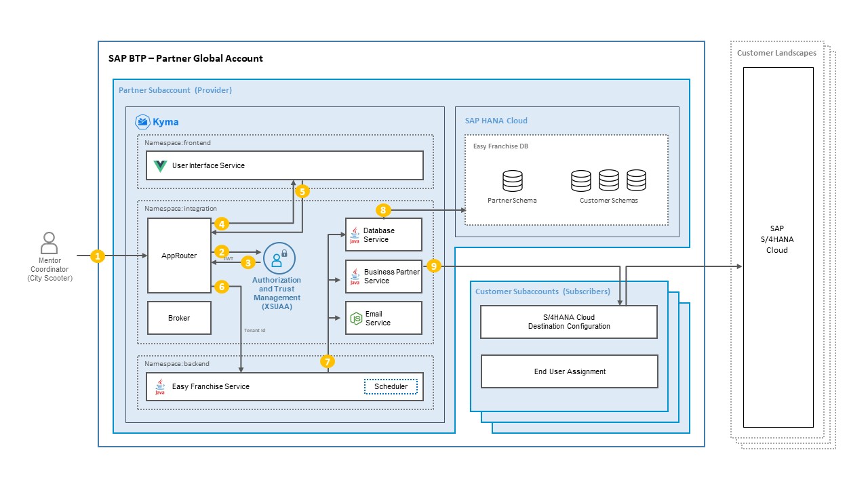Click the SAP BTP – Partner Global Account title

tap(186, 58)
